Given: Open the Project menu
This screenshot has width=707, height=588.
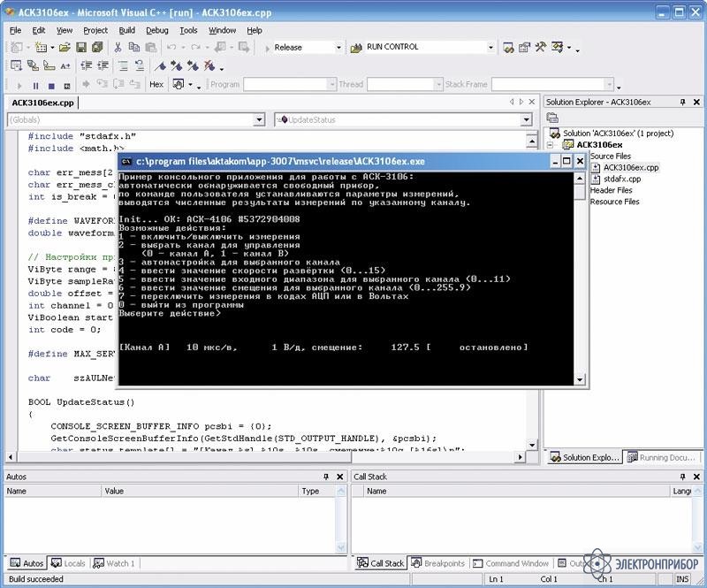Looking at the screenshot, I should coord(95,30).
